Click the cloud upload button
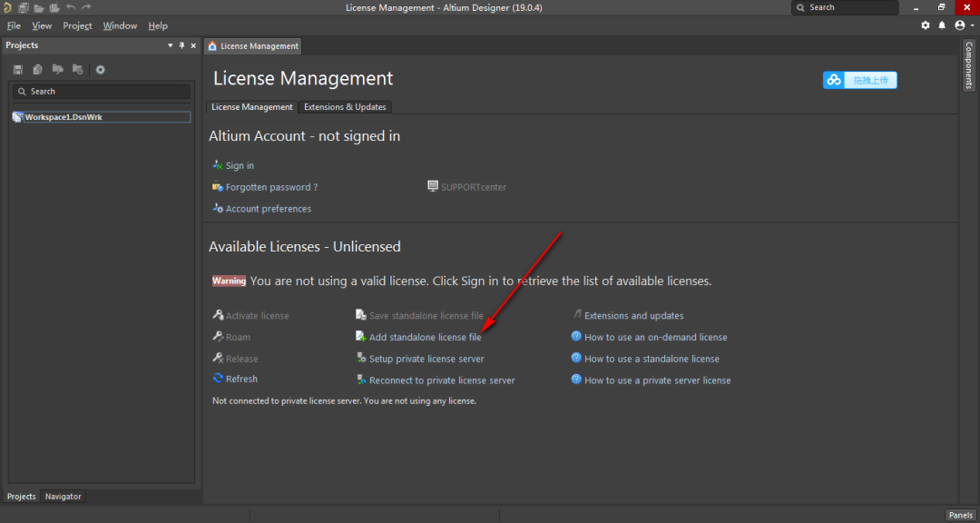Image resolution: width=980 pixels, height=523 pixels. (x=860, y=80)
